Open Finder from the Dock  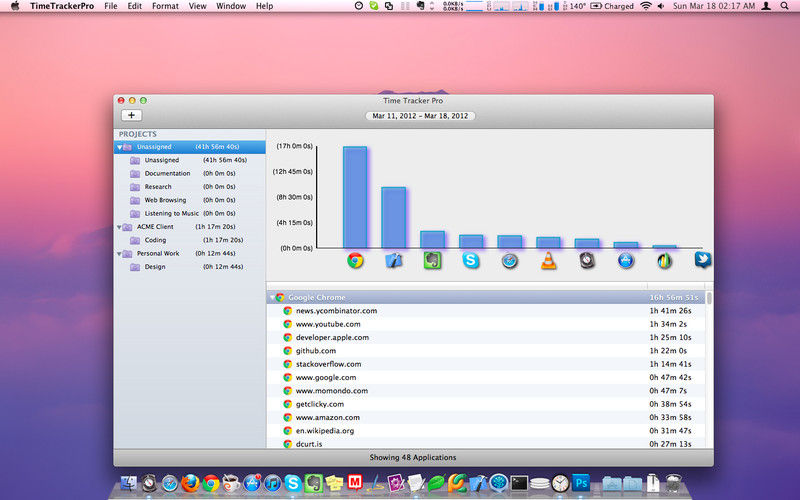[x=129, y=483]
